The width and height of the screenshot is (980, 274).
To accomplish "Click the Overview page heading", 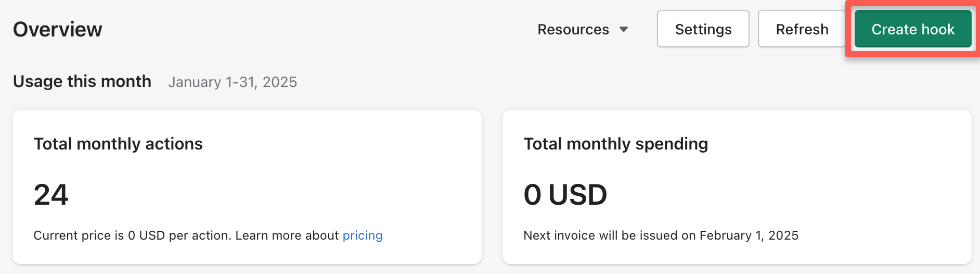I will [x=58, y=29].
